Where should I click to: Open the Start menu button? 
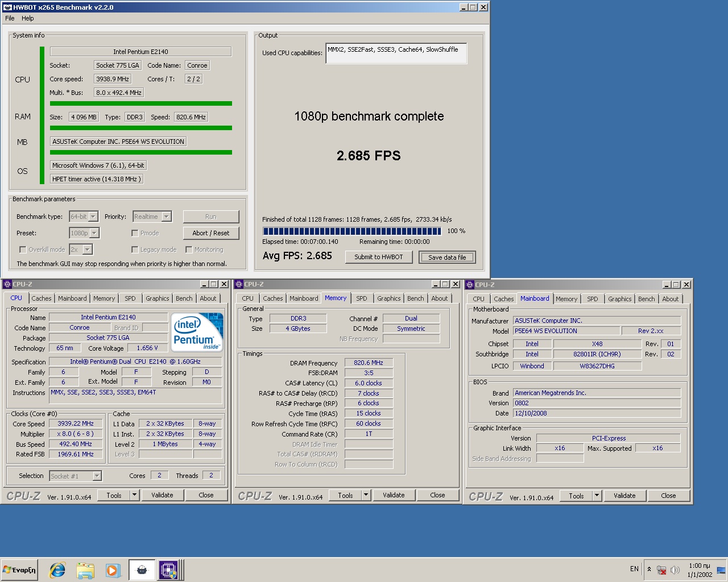19,569
